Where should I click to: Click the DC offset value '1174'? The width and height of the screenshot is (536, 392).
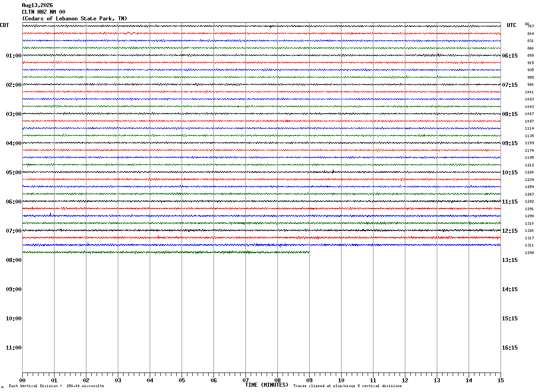pos(529,150)
